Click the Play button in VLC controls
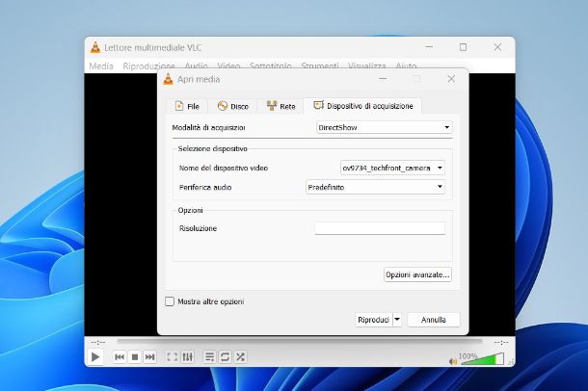This screenshot has width=588, height=391. coord(95,357)
